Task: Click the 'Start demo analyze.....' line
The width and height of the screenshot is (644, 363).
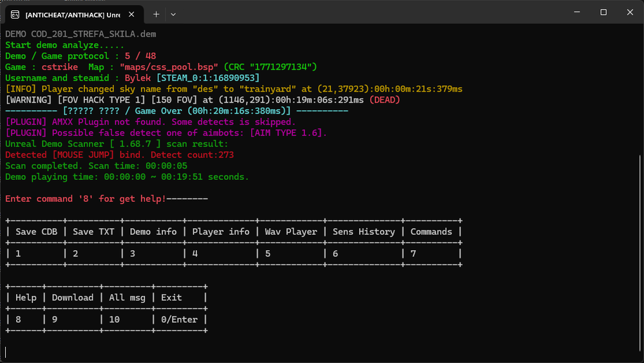Action: 64,45
